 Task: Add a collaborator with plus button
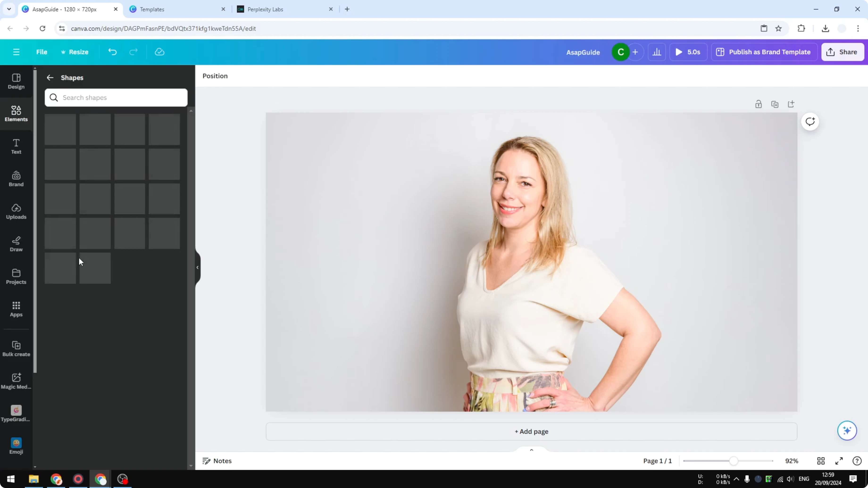(635, 52)
